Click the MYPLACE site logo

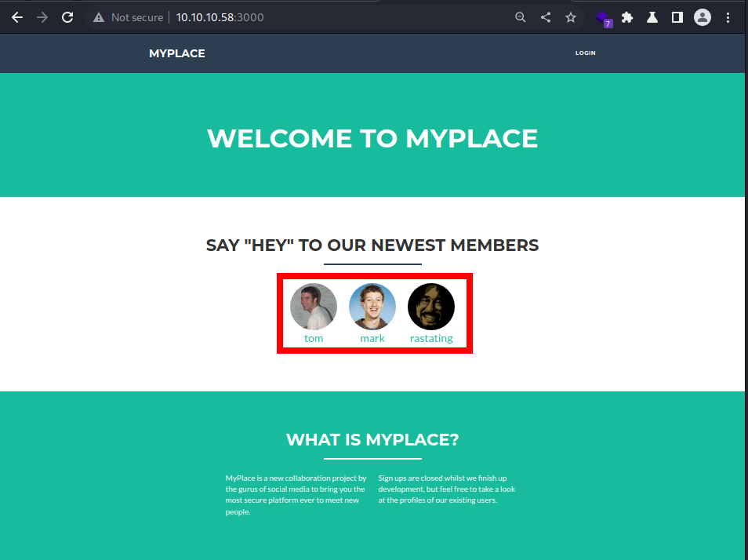coord(177,53)
